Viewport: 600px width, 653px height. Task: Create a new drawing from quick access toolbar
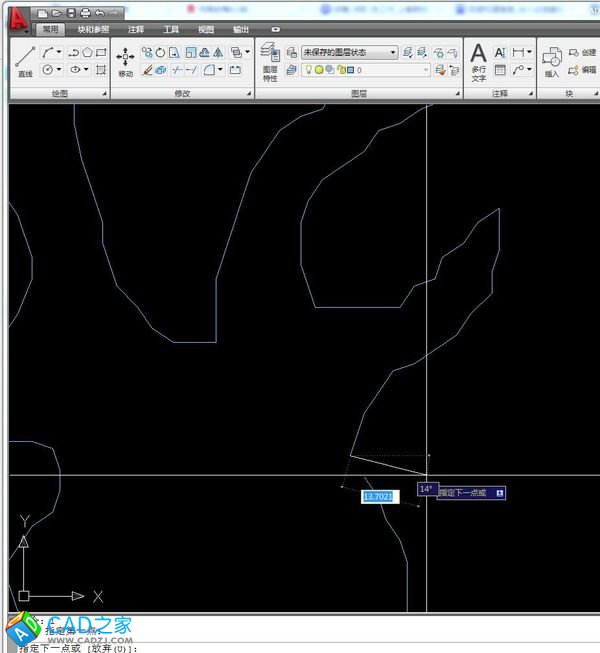click(x=42, y=13)
